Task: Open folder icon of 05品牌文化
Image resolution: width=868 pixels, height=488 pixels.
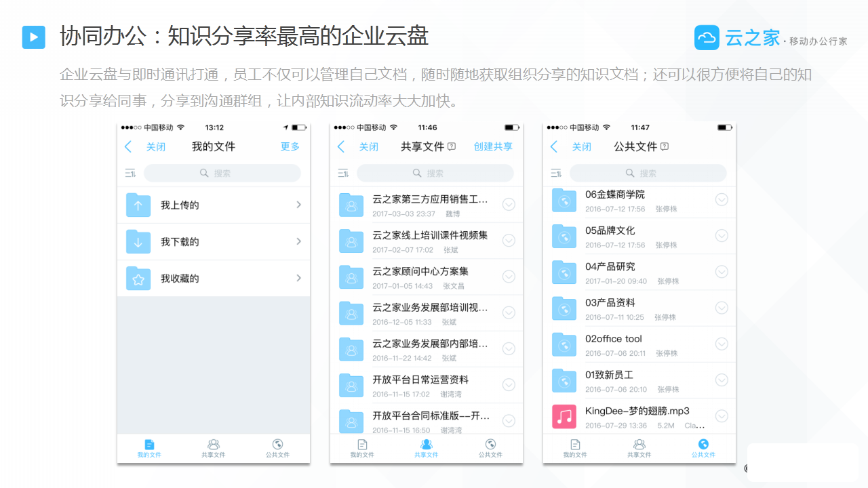Action: click(x=564, y=236)
